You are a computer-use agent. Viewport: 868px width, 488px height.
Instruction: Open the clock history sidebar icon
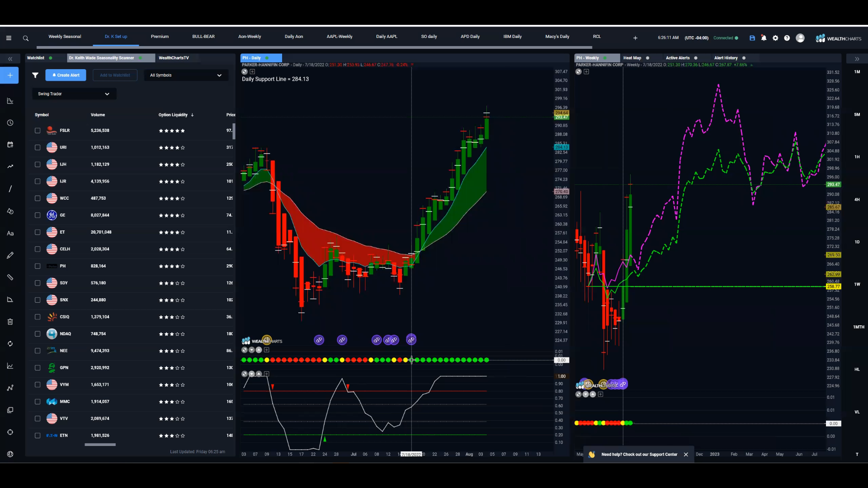point(10,123)
